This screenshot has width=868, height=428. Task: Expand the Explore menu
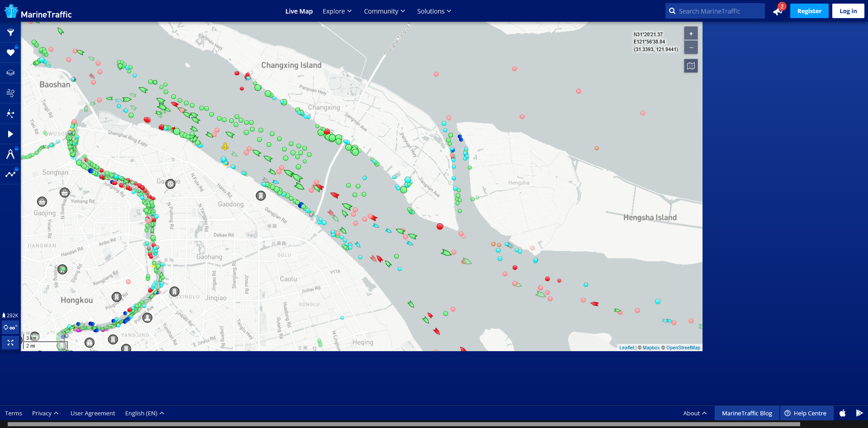tap(337, 11)
